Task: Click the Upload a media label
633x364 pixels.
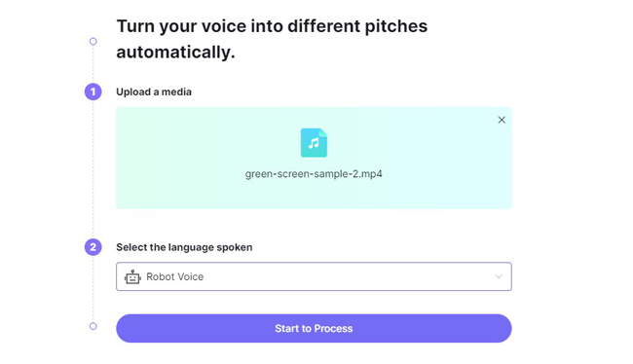Action: coord(154,92)
